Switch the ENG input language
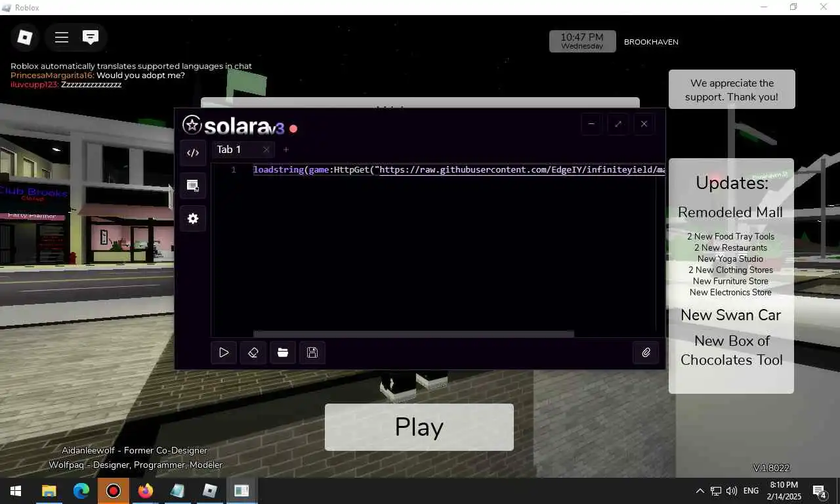840x504 pixels. click(751, 491)
